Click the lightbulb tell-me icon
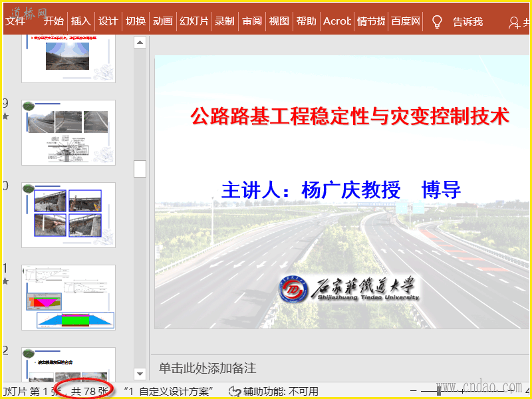The image size is (532, 399). pos(437,22)
